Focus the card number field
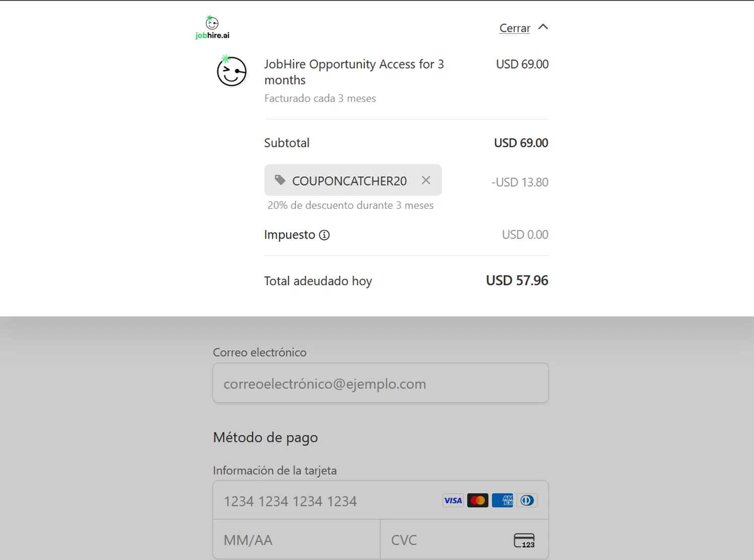This screenshot has width=754, height=560. pos(381,500)
